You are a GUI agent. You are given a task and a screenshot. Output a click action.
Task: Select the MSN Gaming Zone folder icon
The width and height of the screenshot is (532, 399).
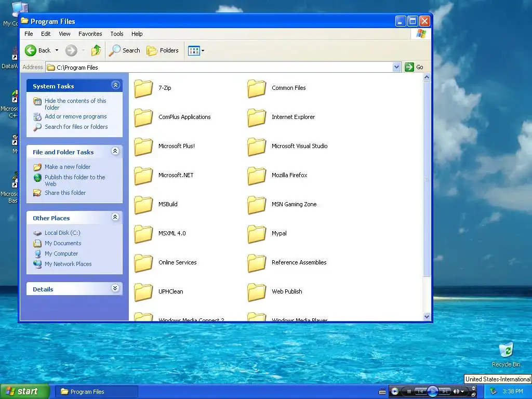[257, 205]
